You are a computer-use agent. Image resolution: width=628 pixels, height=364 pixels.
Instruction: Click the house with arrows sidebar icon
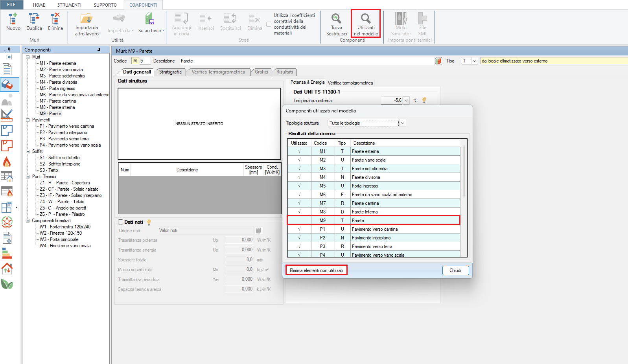coord(7,268)
